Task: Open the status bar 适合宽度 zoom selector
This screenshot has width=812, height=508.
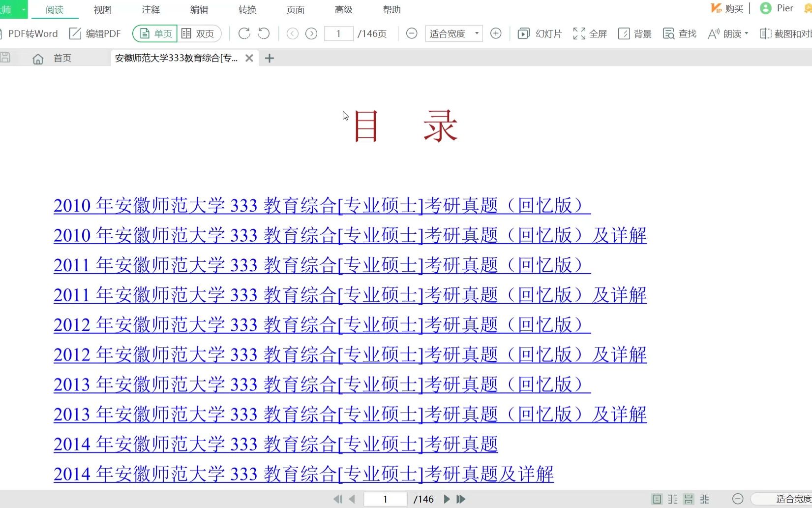Action: (782, 499)
